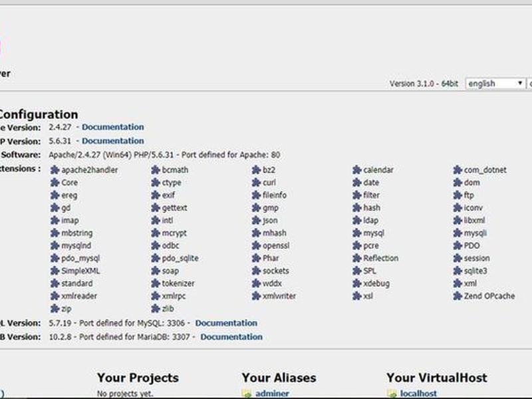This screenshot has width=532, height=399.
Task: Click the puzzle icon beside mbstring
Action: pos(55,233)
